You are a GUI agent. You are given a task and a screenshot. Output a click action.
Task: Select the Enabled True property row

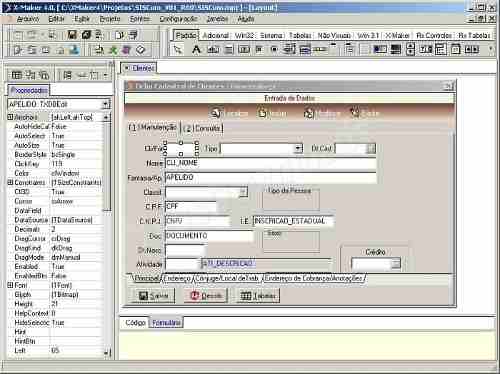pyautogui.click(x=55, y=267)
